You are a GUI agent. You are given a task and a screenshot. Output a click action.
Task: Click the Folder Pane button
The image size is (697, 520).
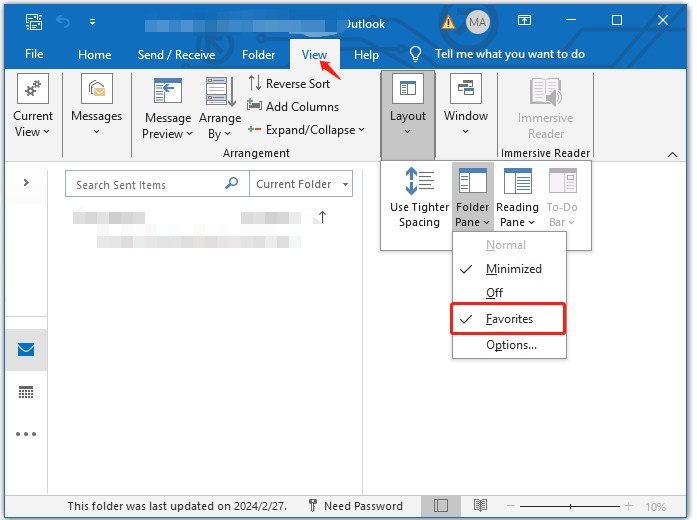click(x=473, y=196)
